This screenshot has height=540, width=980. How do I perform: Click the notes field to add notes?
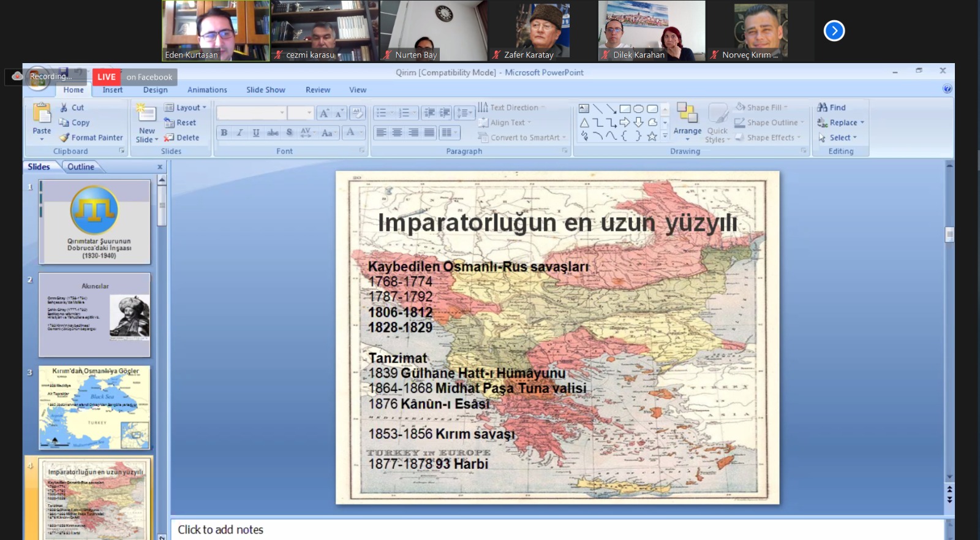point(557,530)
